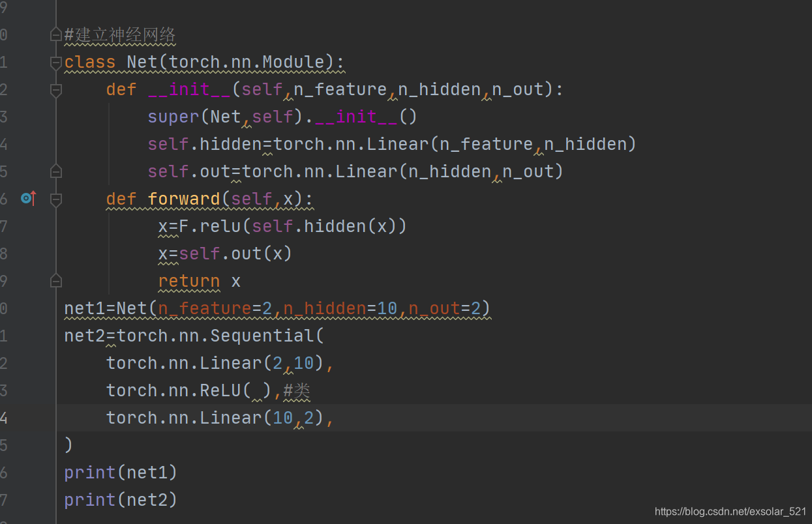Click fold end marker on self.out line
Image resolution: width=812 pixels, height=524 pixels.
56,171
